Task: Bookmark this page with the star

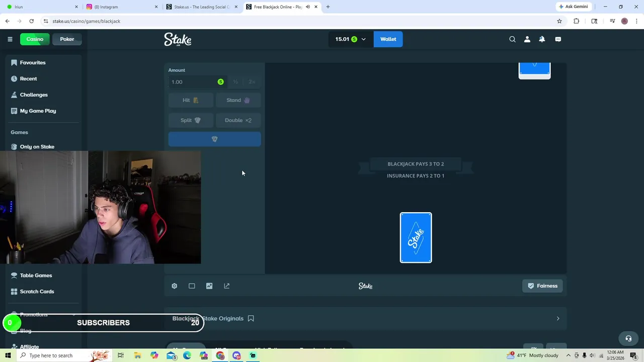Action: (x=559, y=21)
